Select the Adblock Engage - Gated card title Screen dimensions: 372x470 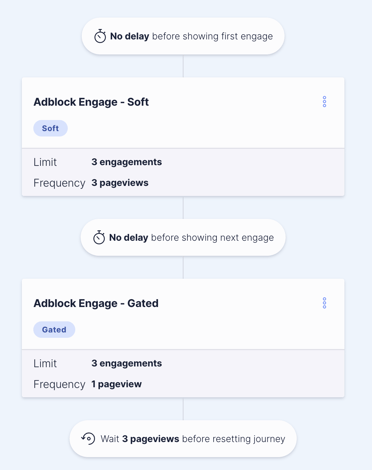point(96,303)
